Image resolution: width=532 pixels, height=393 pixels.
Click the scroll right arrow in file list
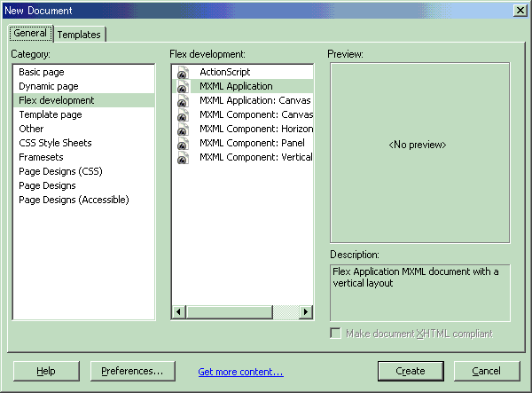[x=306, y=311]
